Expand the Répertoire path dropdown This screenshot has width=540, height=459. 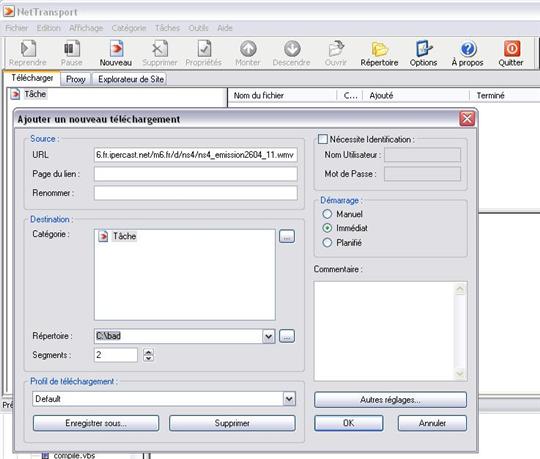point(269,336)
